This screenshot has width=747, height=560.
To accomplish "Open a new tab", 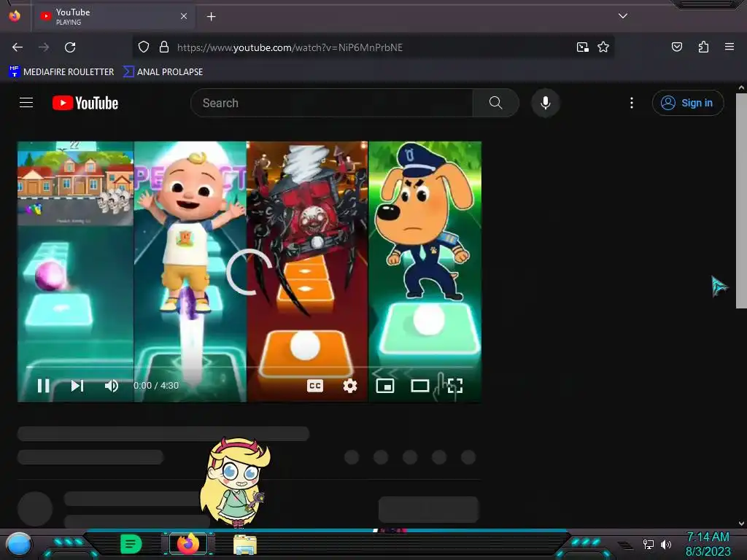I will [211, 17].
